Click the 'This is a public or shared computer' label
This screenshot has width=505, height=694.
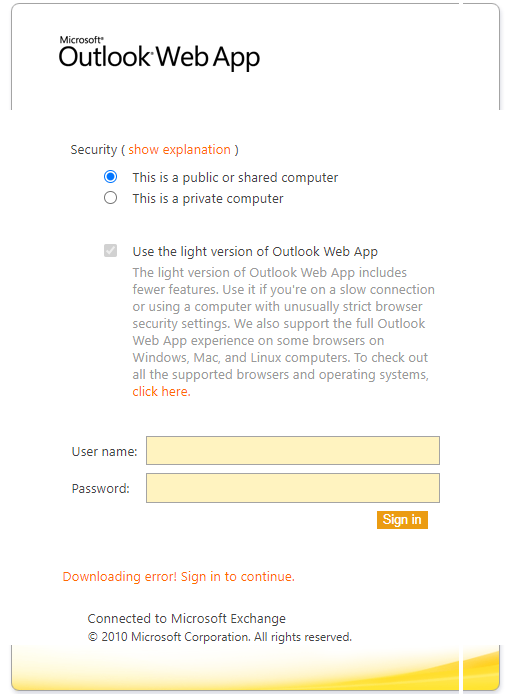pyautogui.click(x=235, y=177)
